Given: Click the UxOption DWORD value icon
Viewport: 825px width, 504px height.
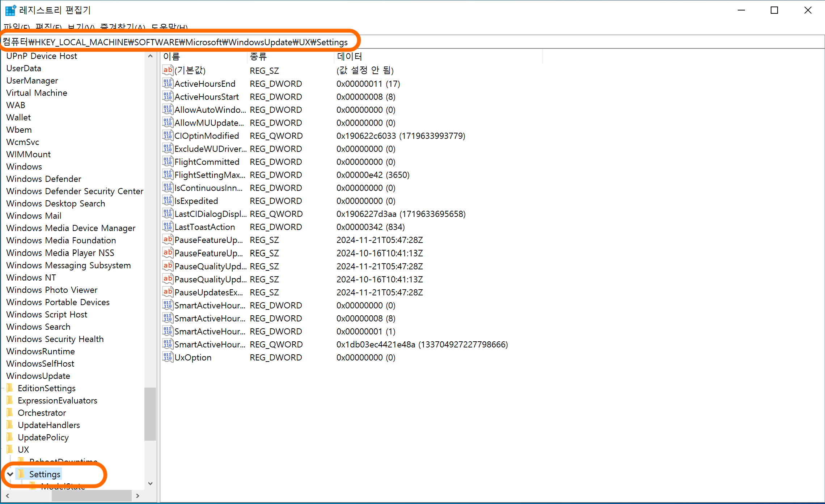Looking at the screenshot, I should (168, 357).
